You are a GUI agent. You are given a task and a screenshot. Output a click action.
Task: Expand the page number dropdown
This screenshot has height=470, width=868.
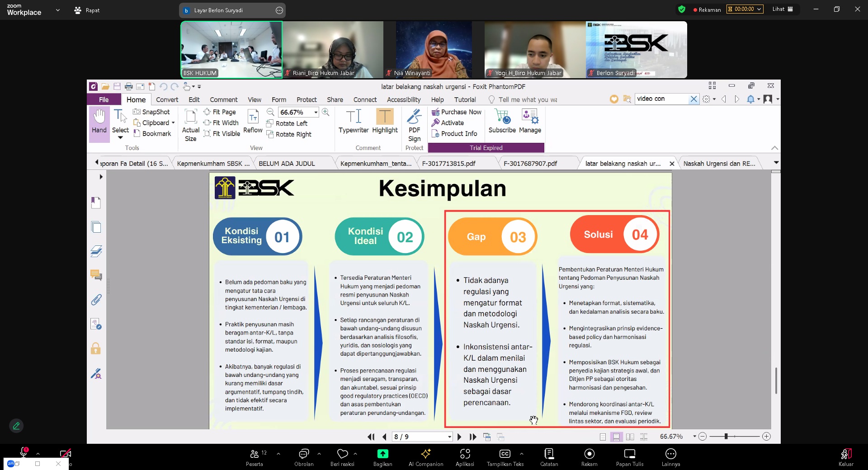[x=449, y=437]
